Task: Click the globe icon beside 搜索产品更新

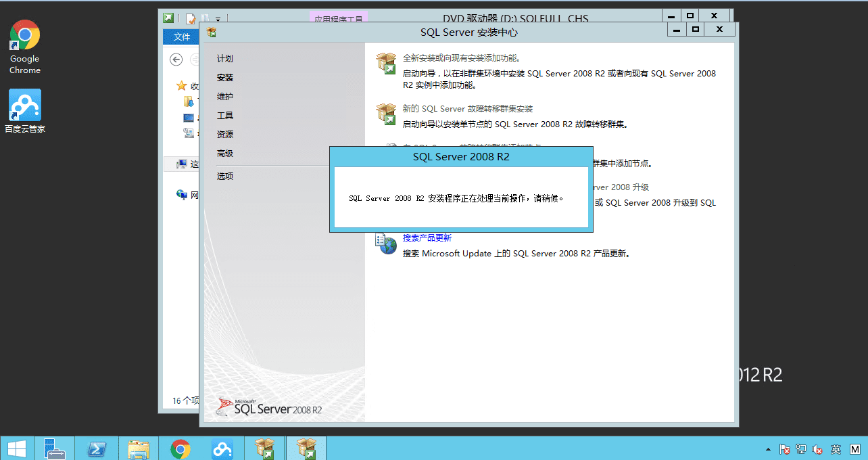Action: click(x=386, y=245)
